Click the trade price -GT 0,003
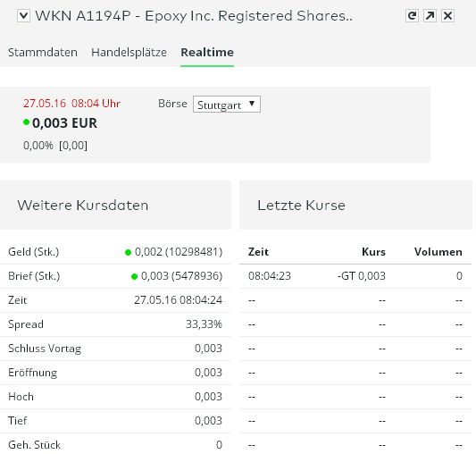Screen dimensions: 476x454 click(362, 276)
